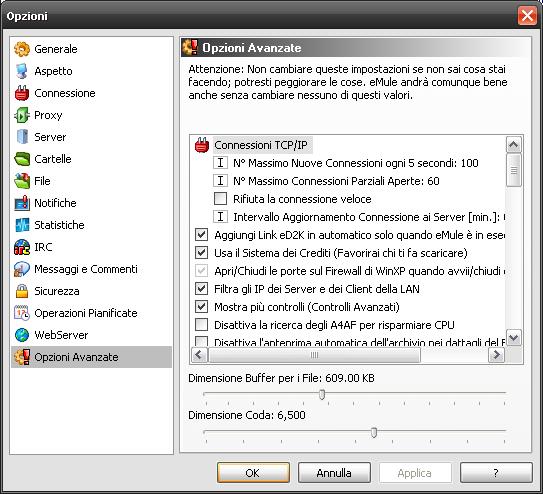The width and height of the screenshot is (543, 494).
Task: Edit Massimo Nuove Connessioni value
Action: coord(356,163)
